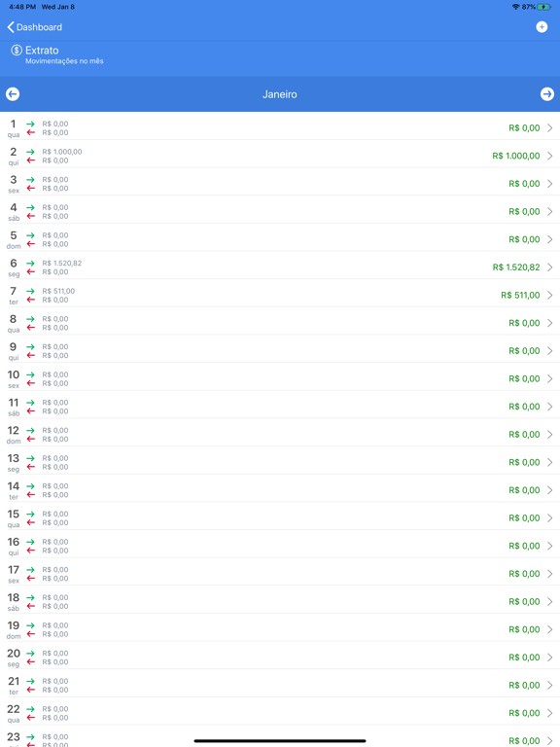Tap green income arrow for day 2
Image resolution: width=560 pixels, height=747 pixels.
coord(30,152)
